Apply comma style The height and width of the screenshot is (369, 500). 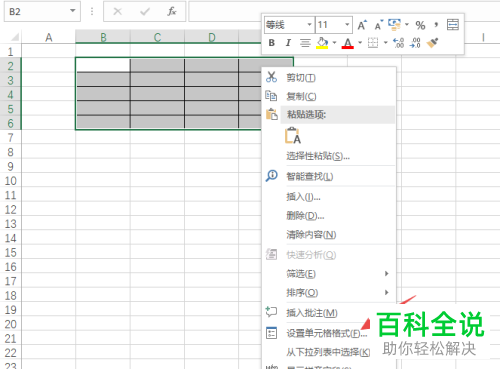coord(436,25)
